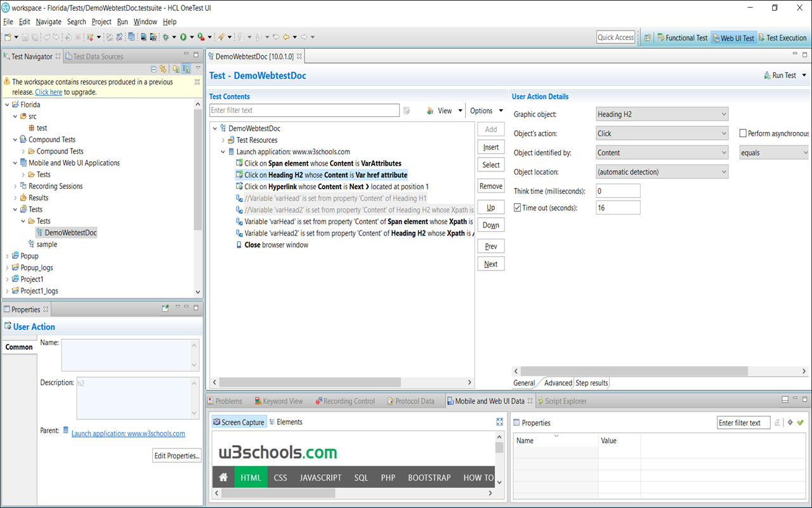Image resolution: width=812 pixels, height=508 pixels.
Task: Click the mobile device toolbar icon
Action: point(143,37)
